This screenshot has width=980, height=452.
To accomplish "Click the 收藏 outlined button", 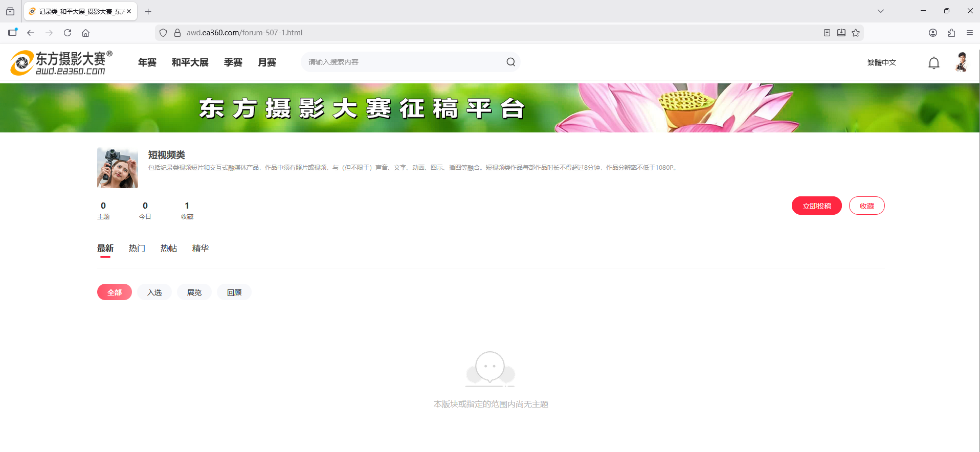I will (x=866, y=206).
